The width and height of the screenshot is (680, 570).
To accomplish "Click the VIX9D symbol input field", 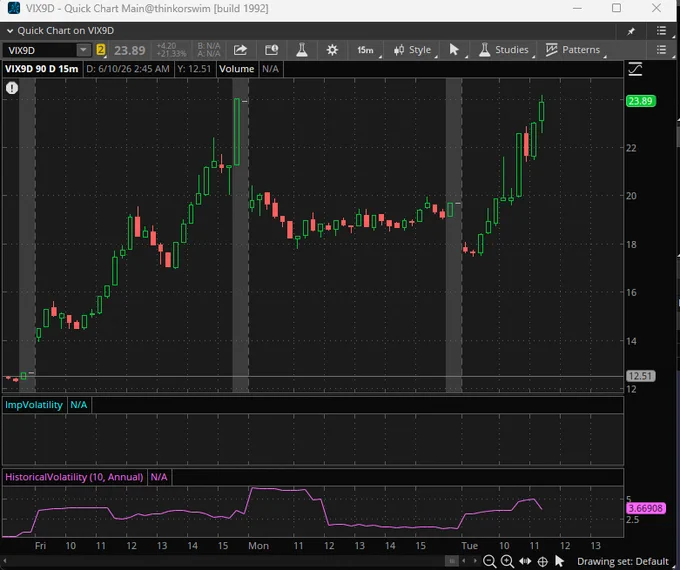I will point(40,50).
